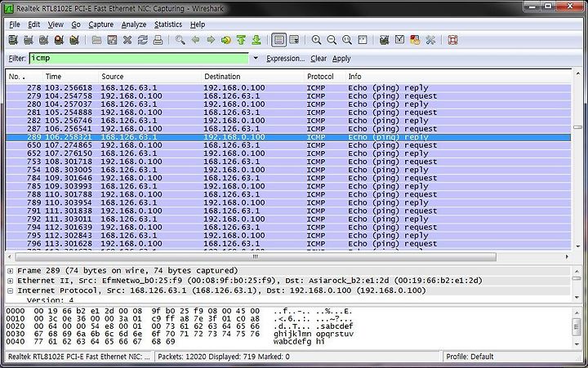Select packet 785 row
588x368 pixels.
pyautogui.click(x=288, y=186)
